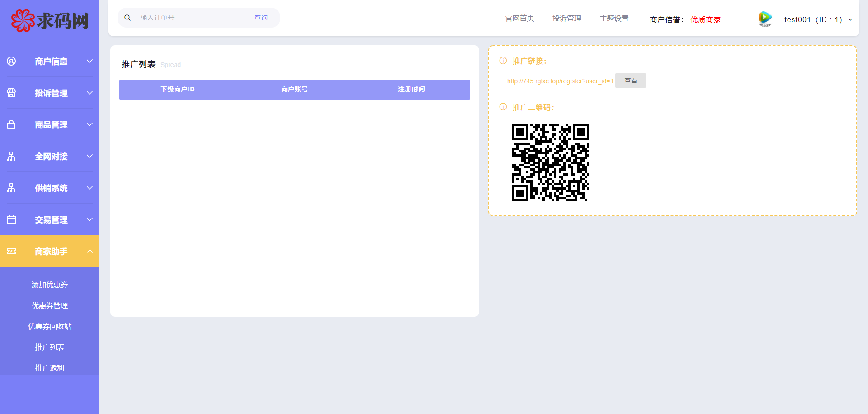
Task: Go to 优惠券管理 submenu
Action: pyautogui.click(x=50, y=305)
